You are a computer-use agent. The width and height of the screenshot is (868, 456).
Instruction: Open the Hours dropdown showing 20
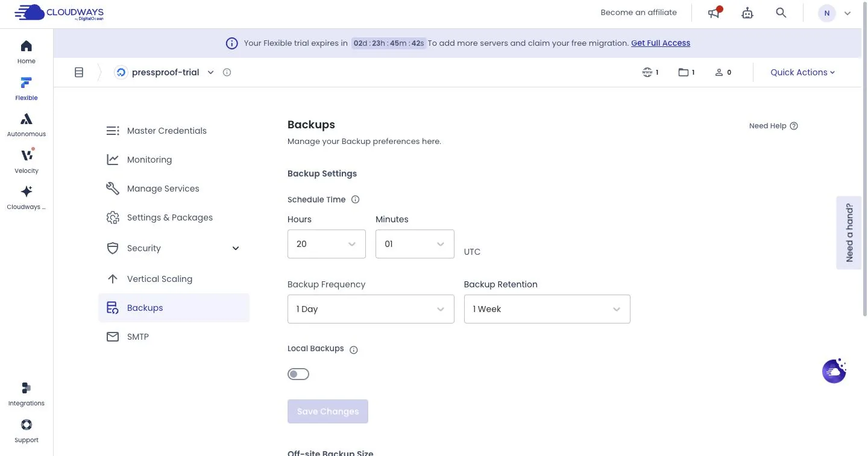coord(327,244)
